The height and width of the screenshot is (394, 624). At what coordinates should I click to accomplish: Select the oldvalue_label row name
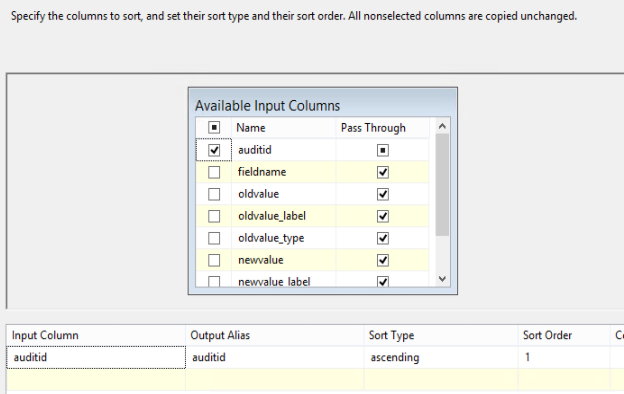click(x=272, y=216)
